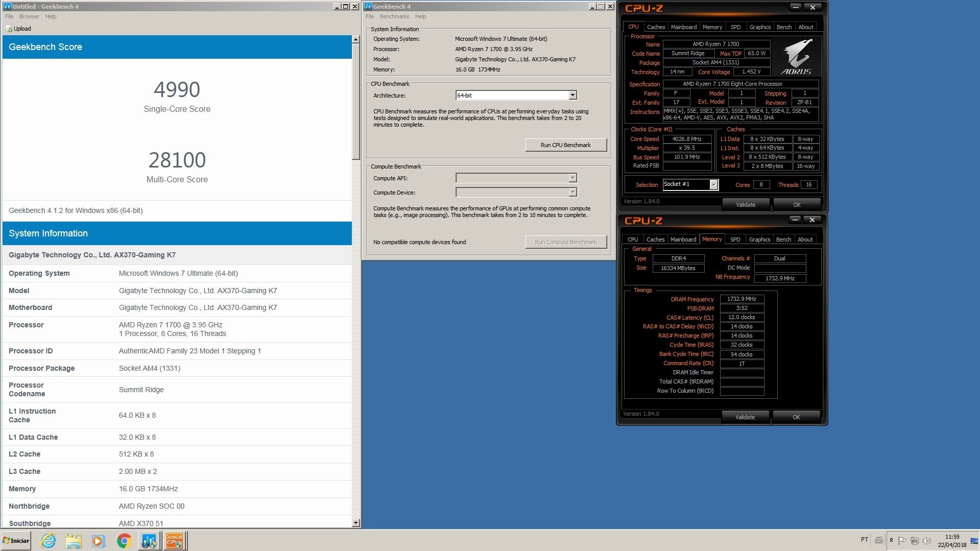This screenshot has width=980, height=551.
Task: Click the Summit Ridge codename row value
Action: [x=141, y=390]
